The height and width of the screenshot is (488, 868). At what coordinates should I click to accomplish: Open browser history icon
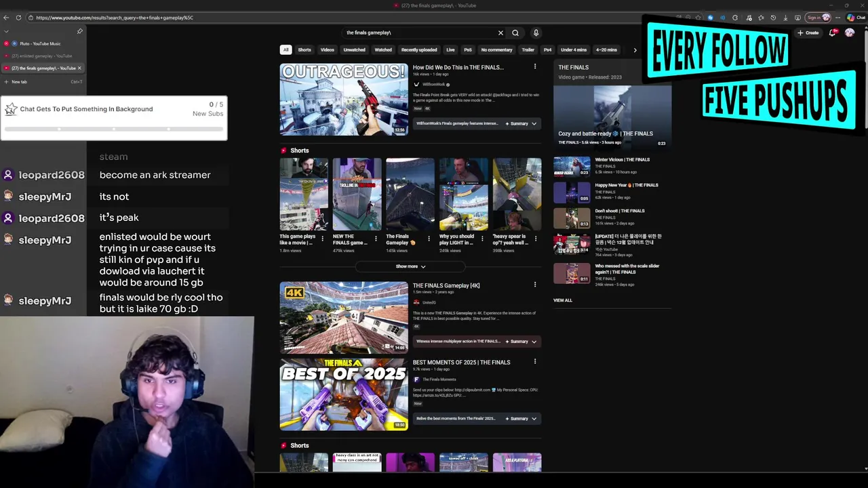tap(774, 18)
